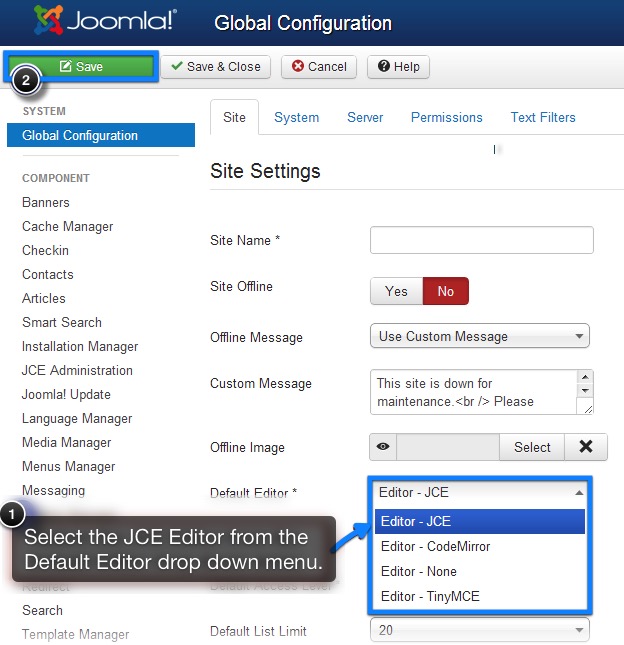The height and width of the screenshot is (645, 624).
Task: Choose Editor - None option
Action: (480, 571)
